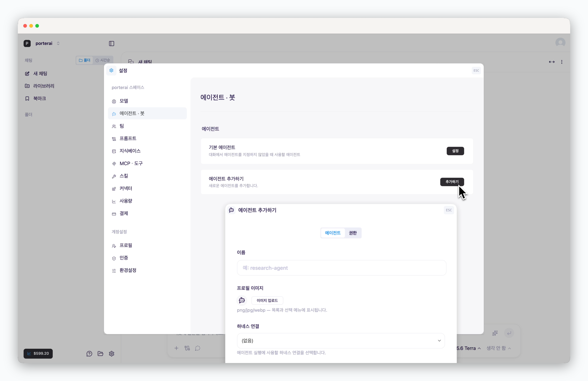Go to 팀 settings section
588x381 pixels.
coord(147,126)
